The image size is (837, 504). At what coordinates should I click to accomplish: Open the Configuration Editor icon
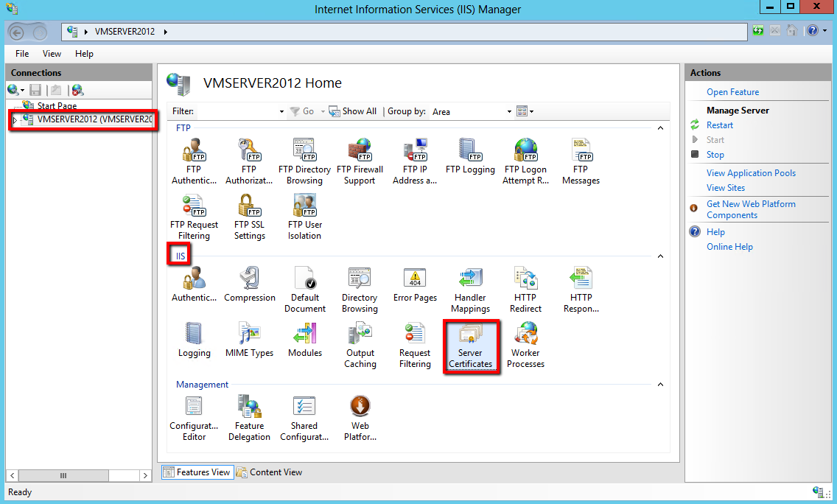point(194,419)
